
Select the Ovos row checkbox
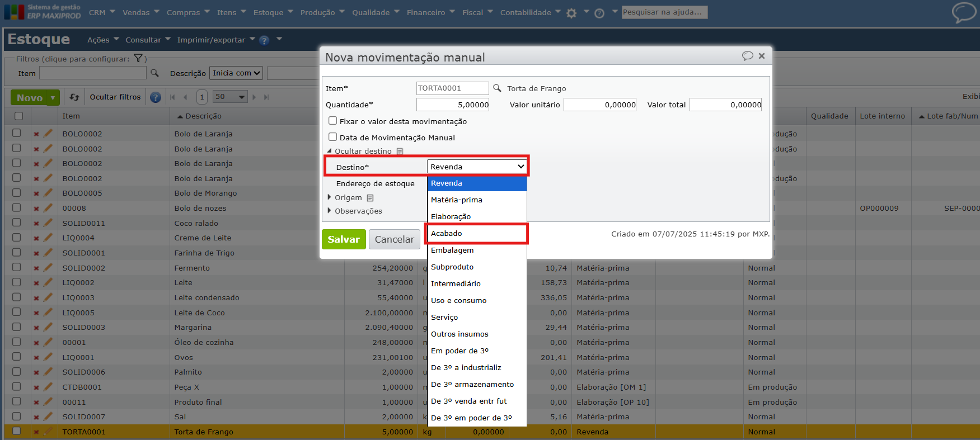click(17, 357)
